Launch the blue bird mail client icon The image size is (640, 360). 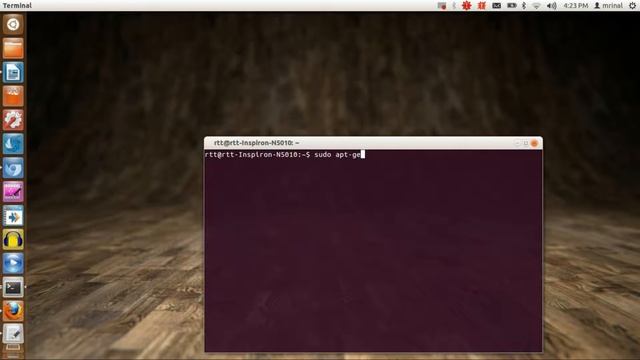click(x=13, y=144)
